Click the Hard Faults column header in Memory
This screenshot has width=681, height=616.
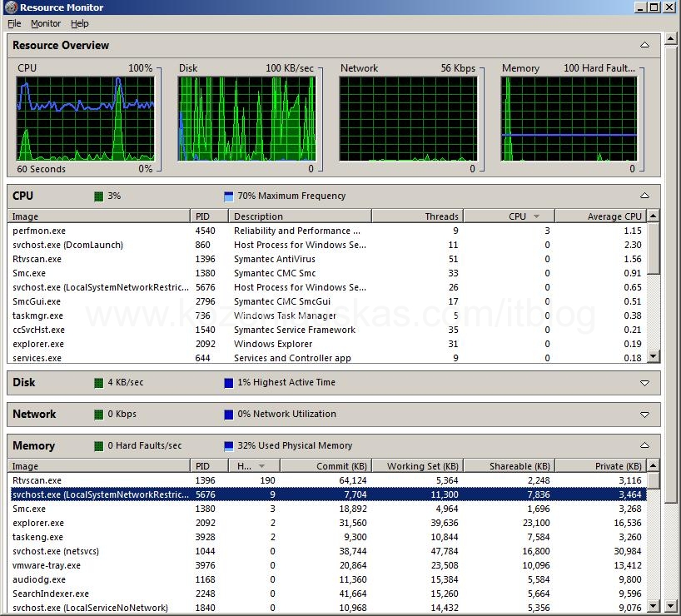pyautogui.click(x=254, y=466)
